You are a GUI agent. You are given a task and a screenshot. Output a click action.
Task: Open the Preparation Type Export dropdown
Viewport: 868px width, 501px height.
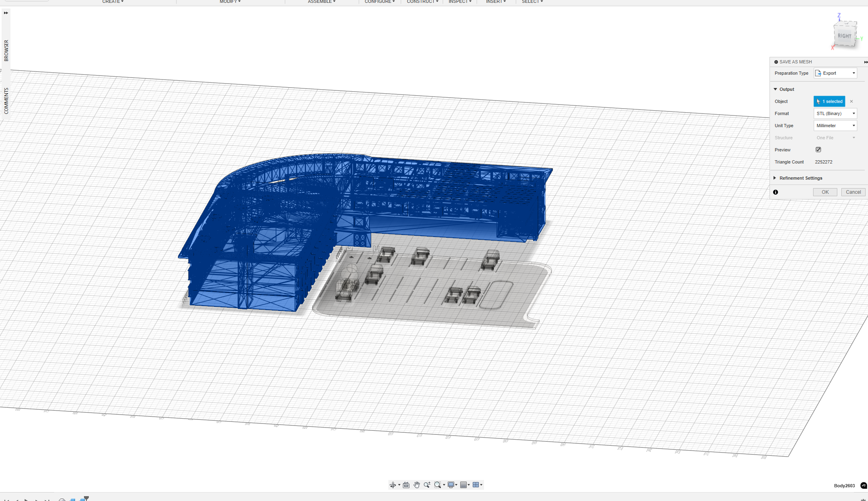click(835, 73)
